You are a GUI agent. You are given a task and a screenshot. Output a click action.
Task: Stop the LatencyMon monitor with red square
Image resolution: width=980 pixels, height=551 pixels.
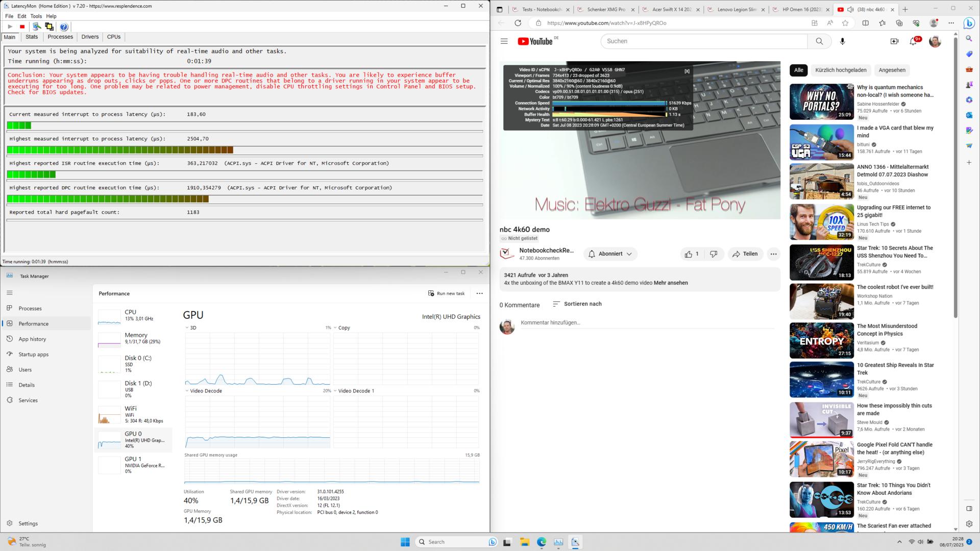pyautogui.click(x=22, y=27)
